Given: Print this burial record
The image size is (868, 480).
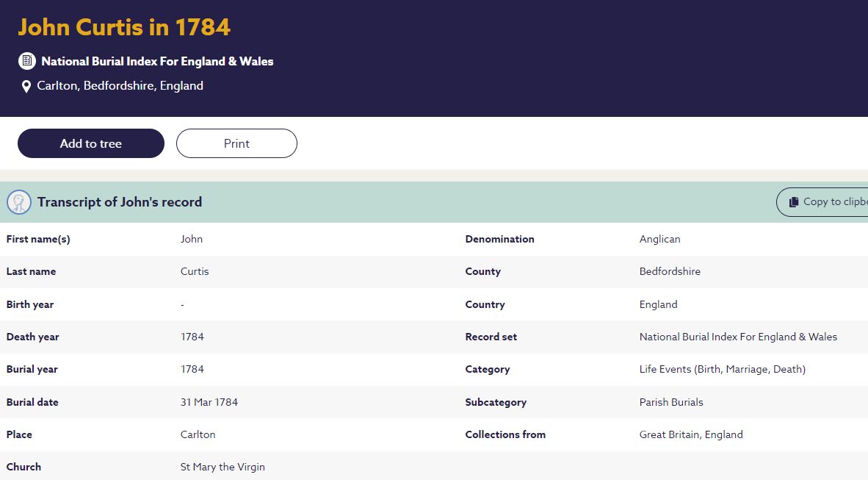Looking at the screenshot, I should 236,143.
